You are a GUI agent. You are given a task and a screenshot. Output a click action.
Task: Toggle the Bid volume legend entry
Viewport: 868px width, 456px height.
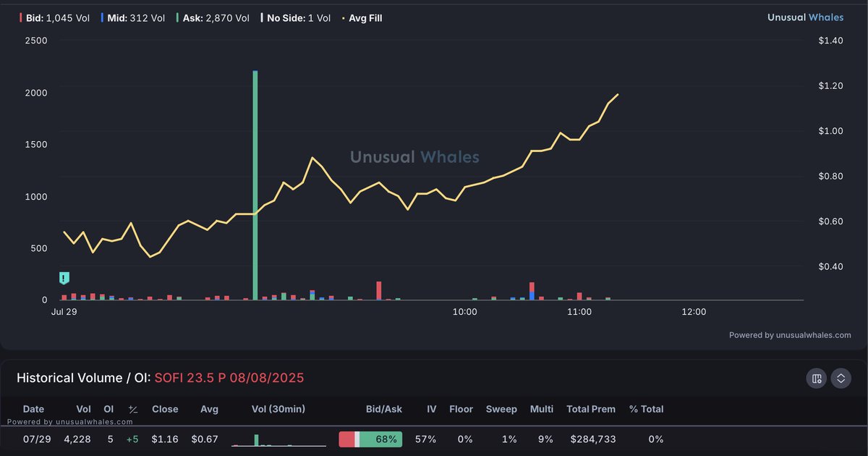click(54, 17)
